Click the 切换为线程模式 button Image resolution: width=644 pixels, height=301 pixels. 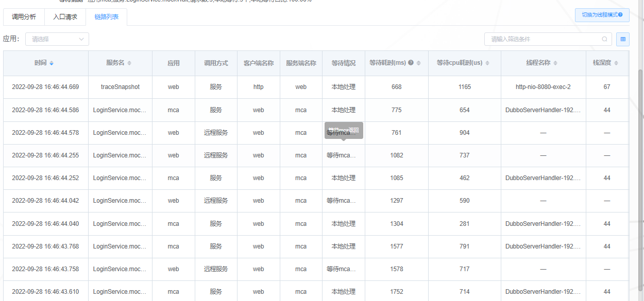[x=602, y=15]
